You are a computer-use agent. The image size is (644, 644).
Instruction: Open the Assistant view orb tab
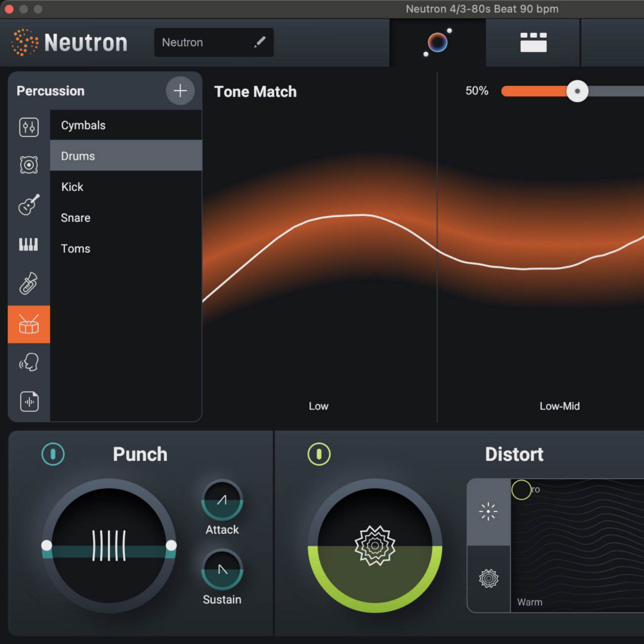[x=438, y=43]
